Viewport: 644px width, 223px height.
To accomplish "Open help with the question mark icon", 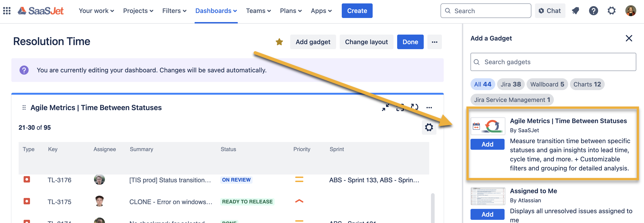I will pyautogui.click(x=594, y=10).
